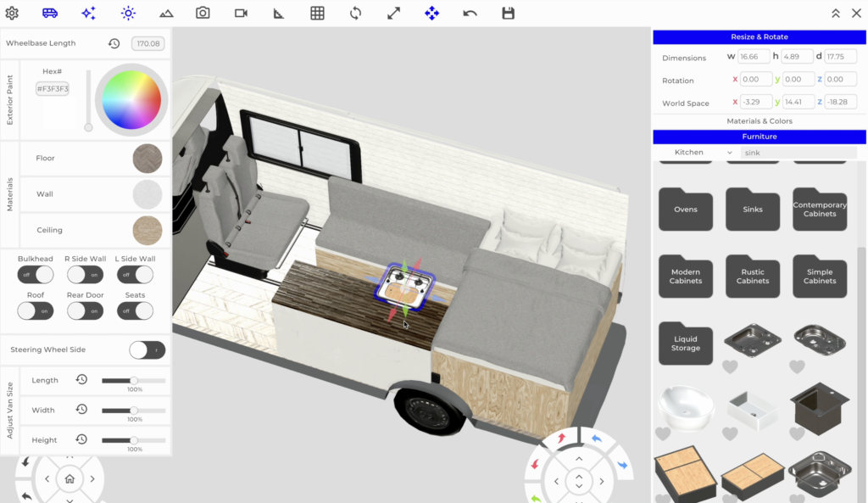Click the World Space z field -18.28
This screenshot has height=503, width=868.
coord(840,102)
